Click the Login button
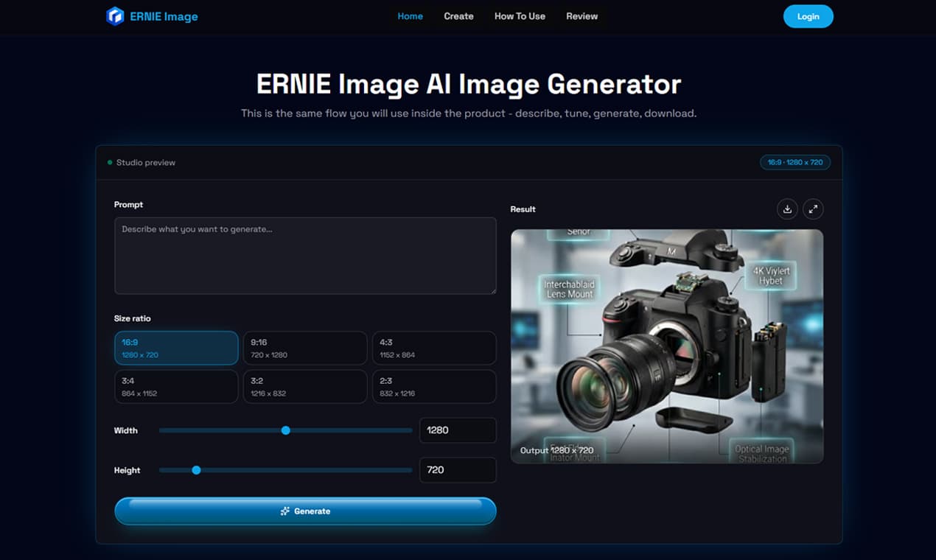 tap(808, 15)
